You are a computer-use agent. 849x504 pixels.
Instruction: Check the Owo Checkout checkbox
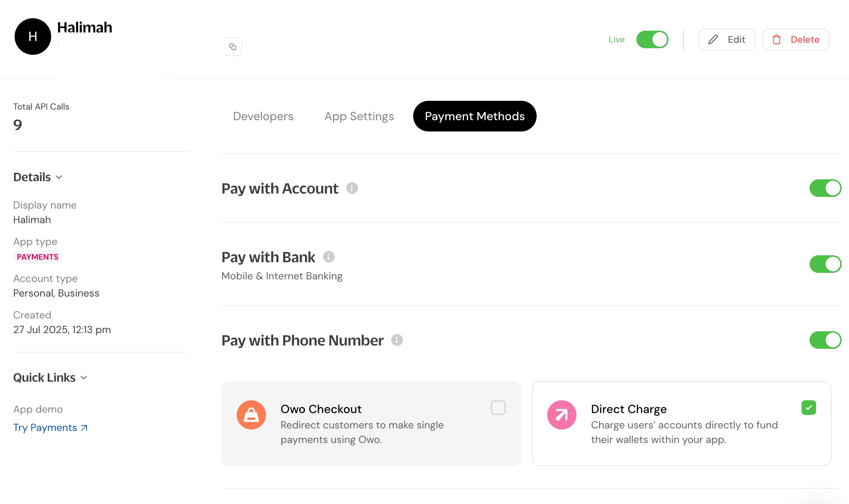pyautogui.click(x=498, y=408)
